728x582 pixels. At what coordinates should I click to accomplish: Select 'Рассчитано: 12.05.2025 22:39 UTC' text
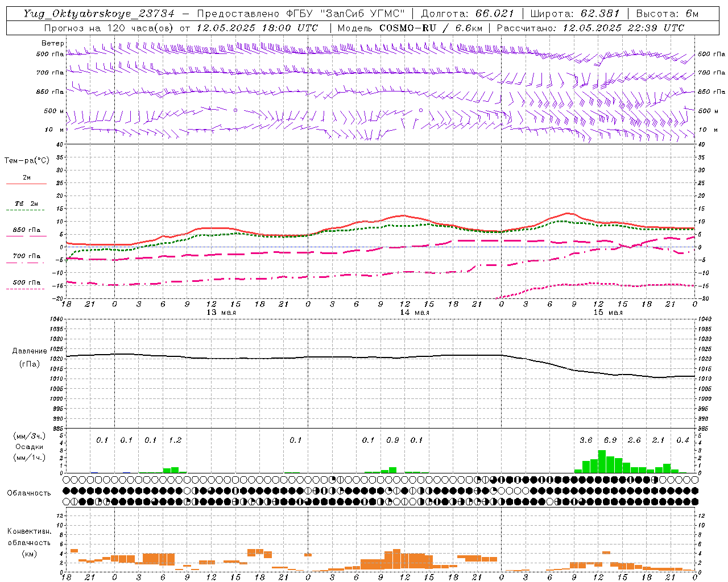(x=590, y=28)
